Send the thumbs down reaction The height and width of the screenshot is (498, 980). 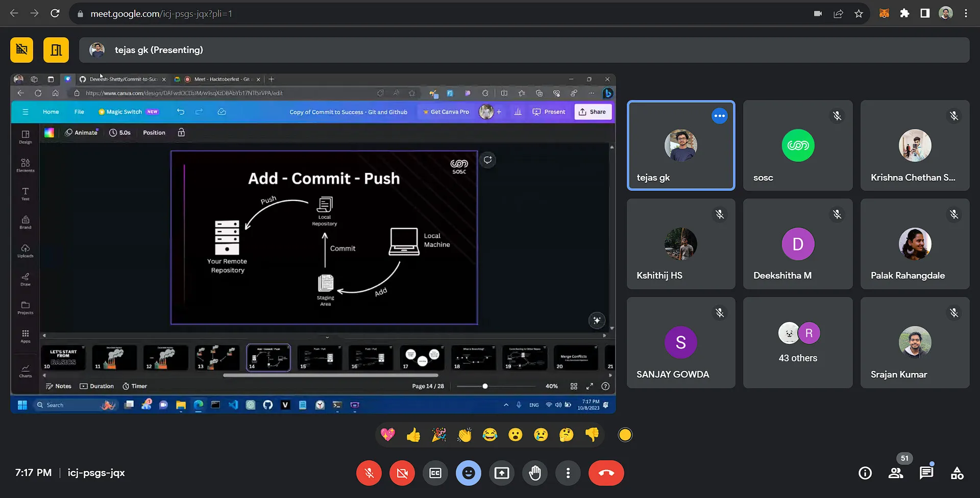592,435
